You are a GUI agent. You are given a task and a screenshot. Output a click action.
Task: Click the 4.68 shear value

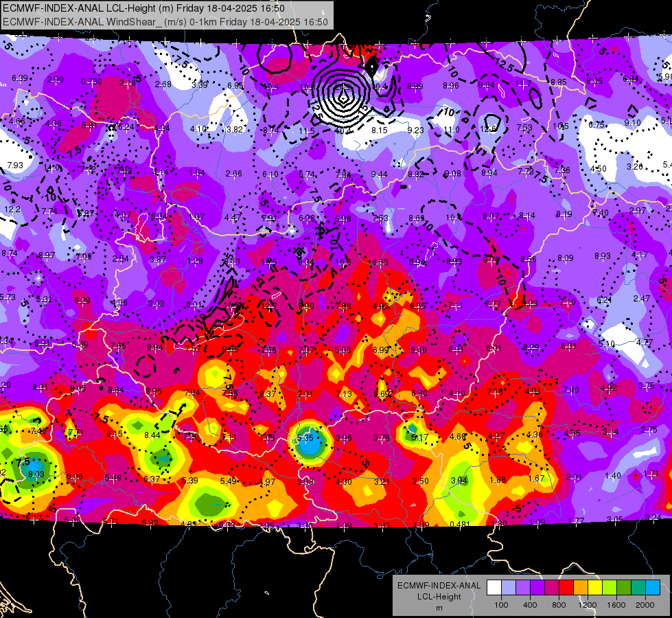(458, 437)
